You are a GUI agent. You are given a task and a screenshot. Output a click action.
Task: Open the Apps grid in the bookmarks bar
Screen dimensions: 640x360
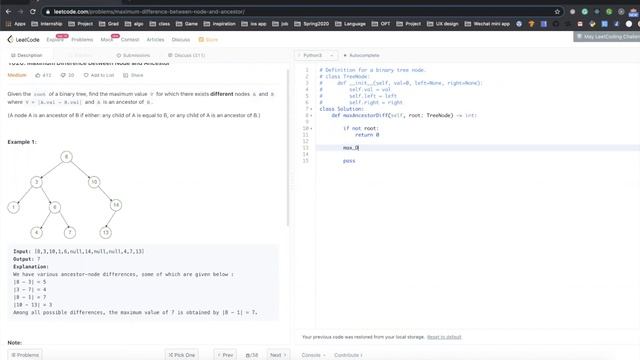coord(16,24)
